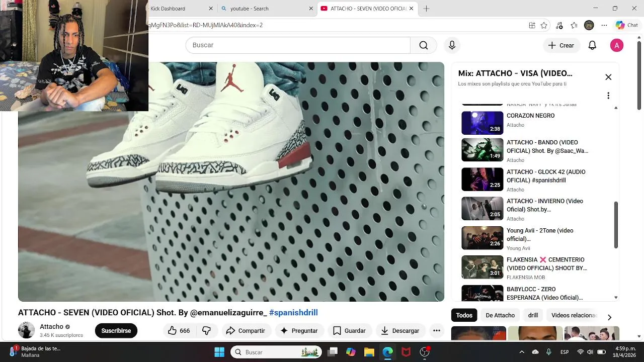Subscribe to Attacho with Suscribirse
Screen dimensions: 644x362
click(x=116, y=330)
